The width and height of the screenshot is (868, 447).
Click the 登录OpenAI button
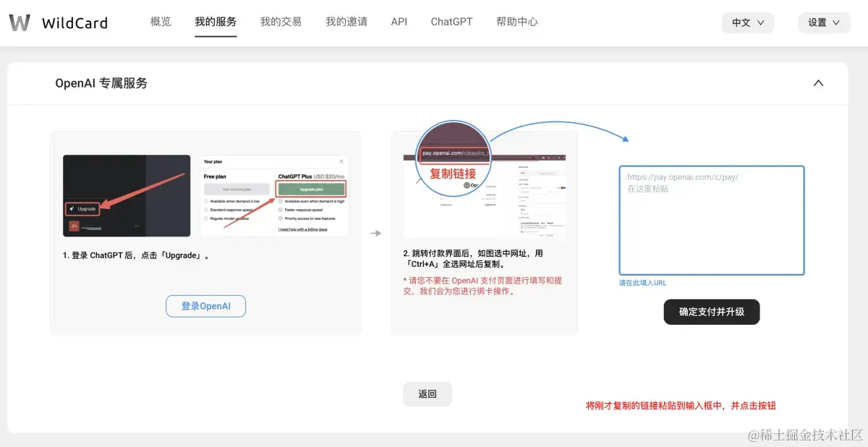[x=205, y=306]
